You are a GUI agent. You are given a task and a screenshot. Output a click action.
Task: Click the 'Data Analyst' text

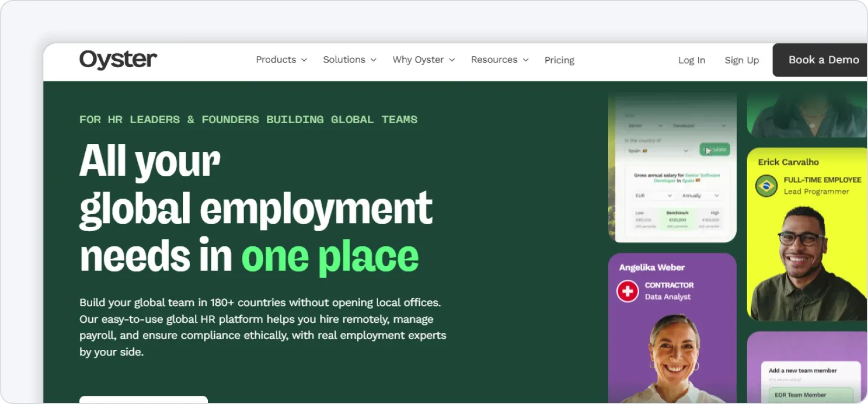pyautogui.click(x=667, y=297)
